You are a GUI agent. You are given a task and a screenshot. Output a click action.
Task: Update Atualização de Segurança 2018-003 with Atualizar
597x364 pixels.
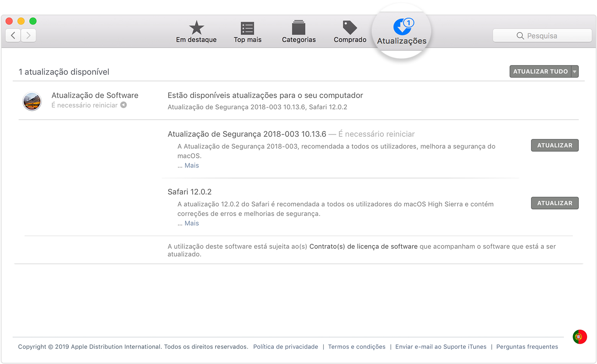click(x=554, y=145)
